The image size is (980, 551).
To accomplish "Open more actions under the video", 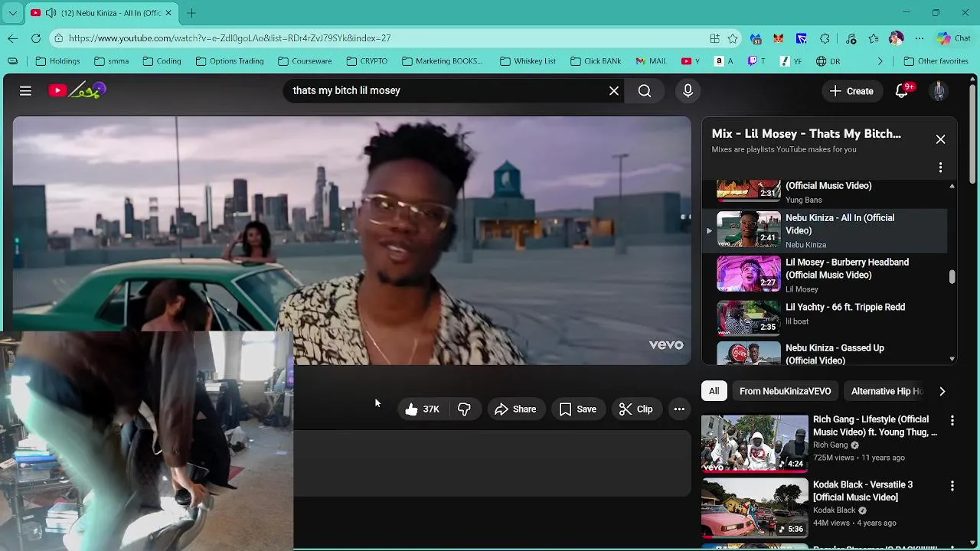I will coord(679,409).
